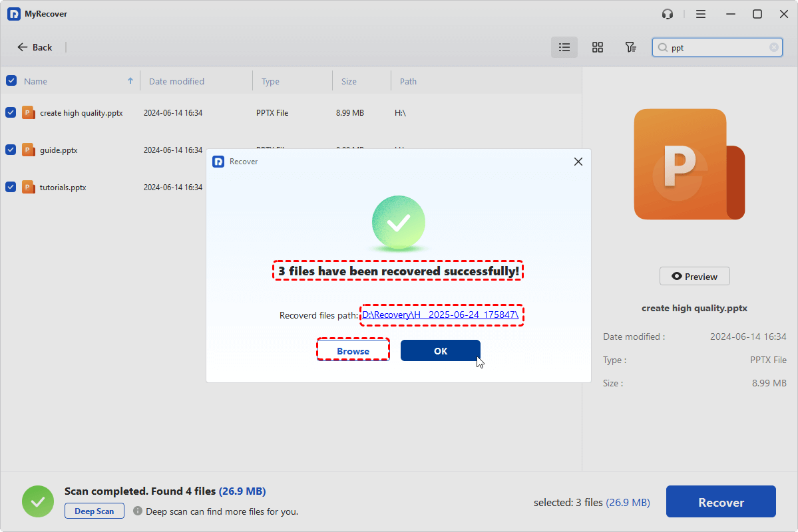Click the Recover dialog logo icon
The image size is (798, 532).
[x=218, y=162]
